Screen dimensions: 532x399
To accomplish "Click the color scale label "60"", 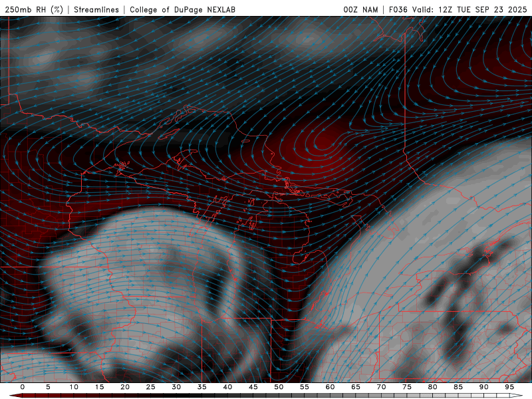I will pyautogui.click(x=330, y=387).
